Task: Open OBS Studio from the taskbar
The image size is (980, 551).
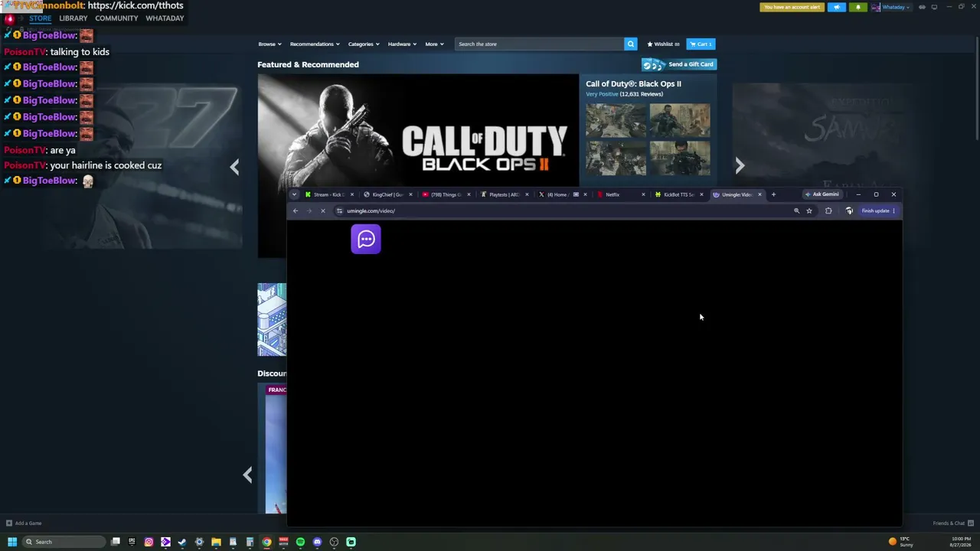Action: (x=334, y=542)
